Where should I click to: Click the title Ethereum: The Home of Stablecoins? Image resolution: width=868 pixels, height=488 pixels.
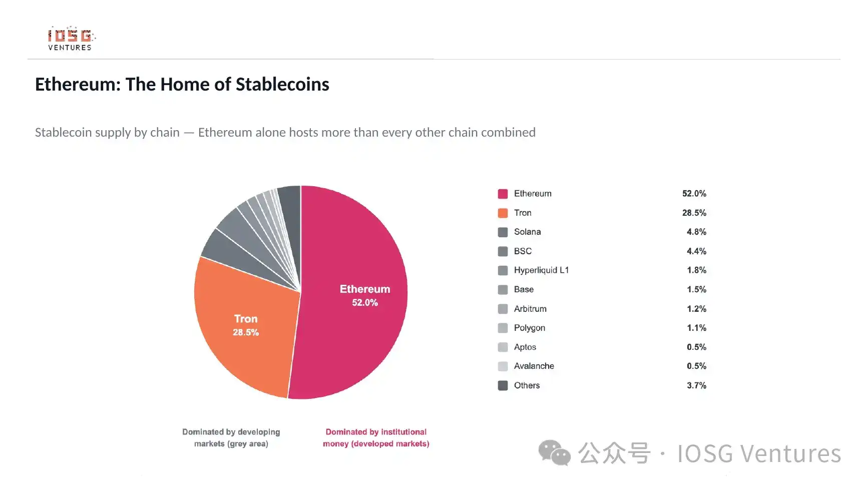pos(182,84)
